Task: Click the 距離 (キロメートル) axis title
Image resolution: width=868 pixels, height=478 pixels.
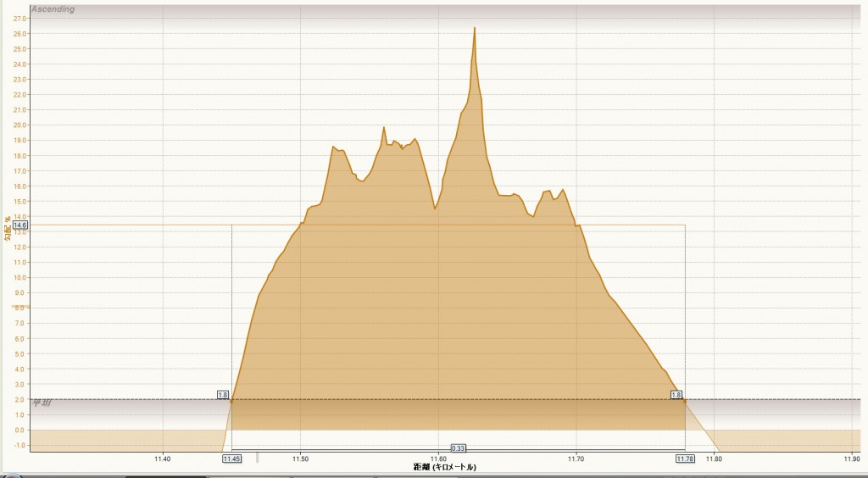Action: click(444, 468)
